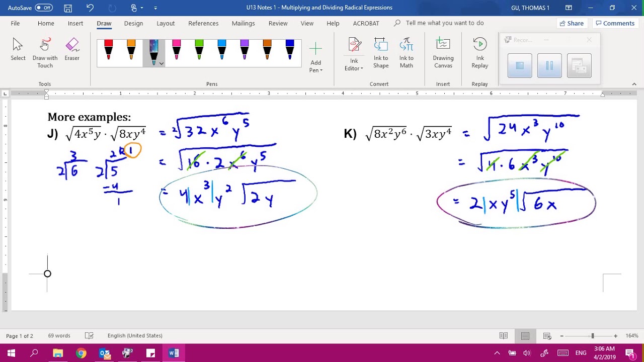Choose the Select tool in Draw ribbon
Screen dimensions: 644x362
pos(18,50)
